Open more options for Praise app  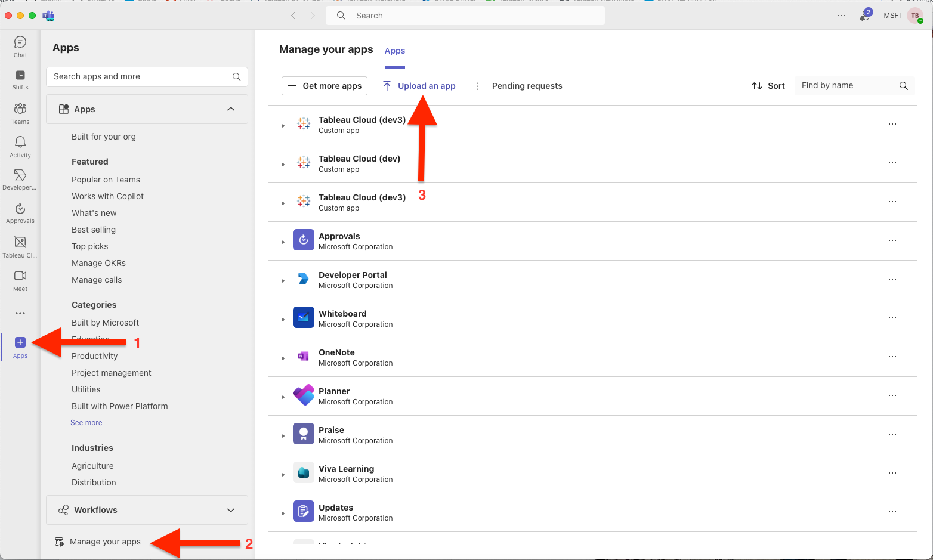point(892,434)
